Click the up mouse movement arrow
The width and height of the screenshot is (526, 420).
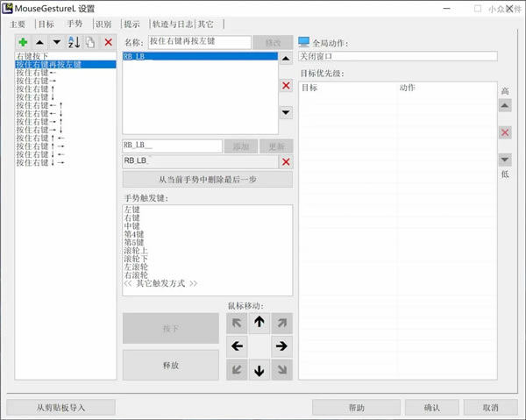[259, 322]
